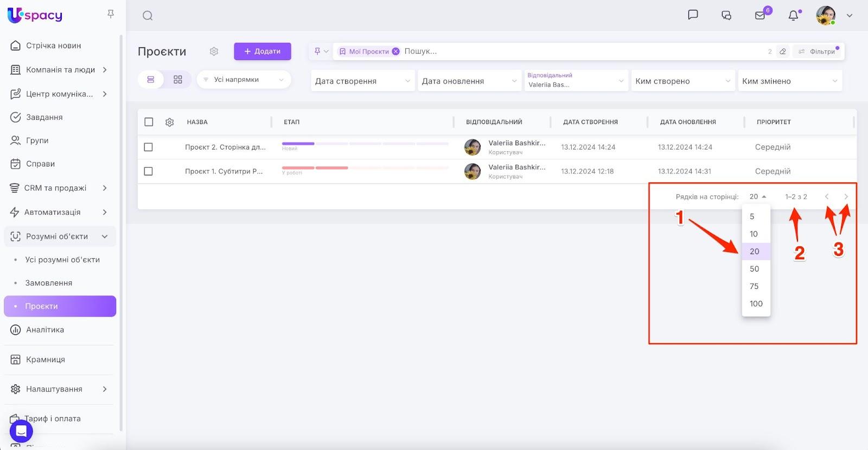The image size is (868, 450).
Task: Clear filters with the eraser icon
Action: pyautogui.click(x=783, y=52)
